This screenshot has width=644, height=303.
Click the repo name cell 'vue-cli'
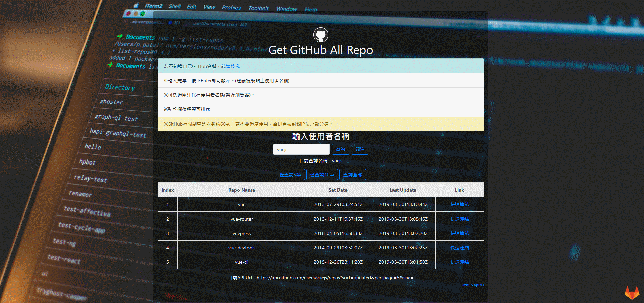point(241,262)
